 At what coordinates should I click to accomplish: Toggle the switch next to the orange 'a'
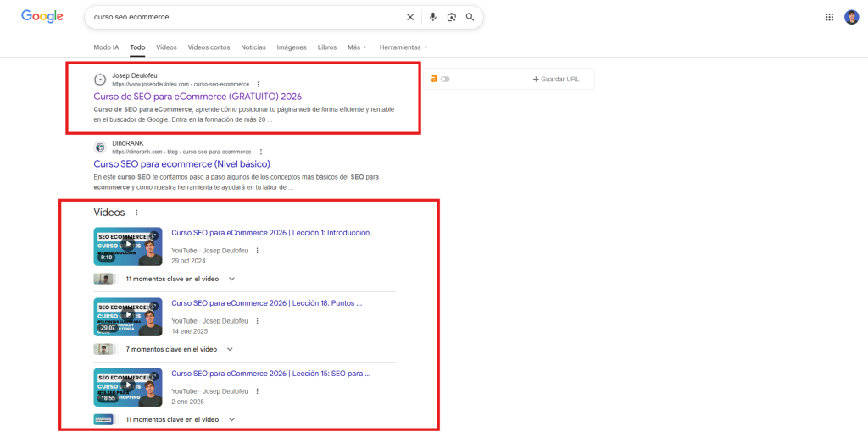coord(446,79)
